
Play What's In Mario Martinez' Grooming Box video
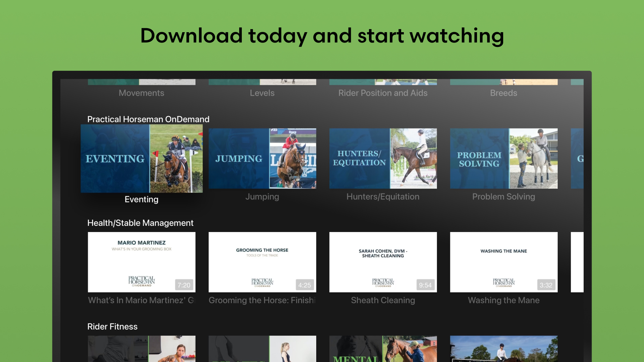(142, 262)
